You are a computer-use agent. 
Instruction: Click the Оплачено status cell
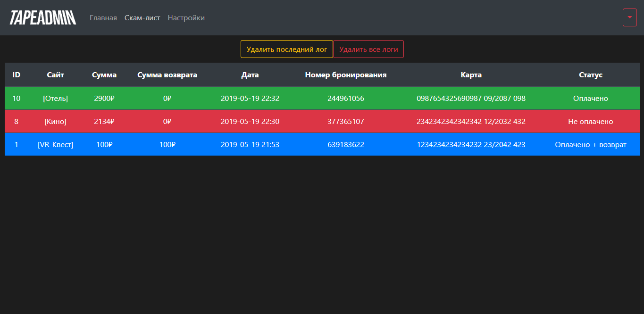591,99
